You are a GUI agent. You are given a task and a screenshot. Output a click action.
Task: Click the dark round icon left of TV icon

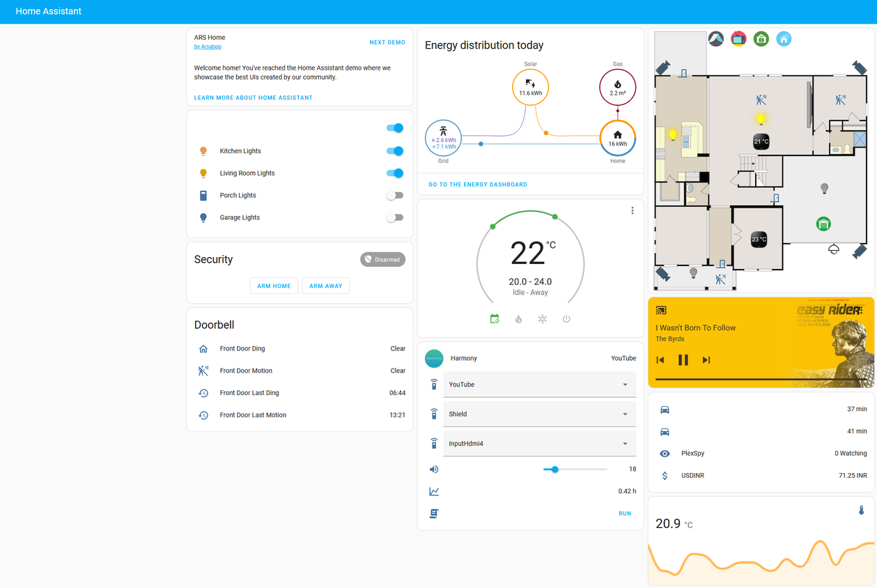click(716, 39)
